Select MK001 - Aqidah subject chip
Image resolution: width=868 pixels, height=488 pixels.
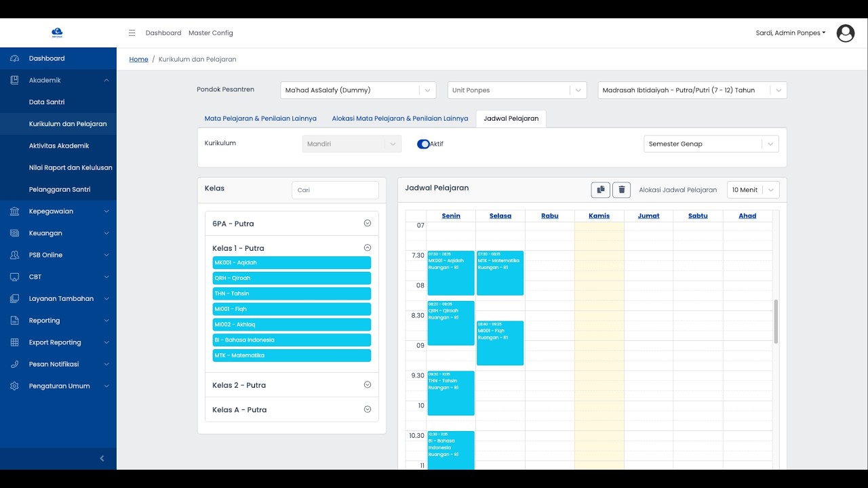point(292,263)
